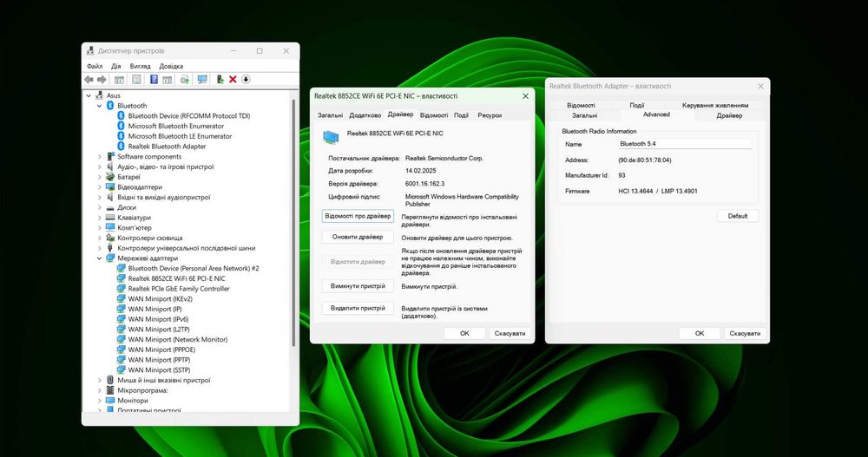Click the Оновити драйвер button
The image size is (868, 457).
[x=358, y=238]
